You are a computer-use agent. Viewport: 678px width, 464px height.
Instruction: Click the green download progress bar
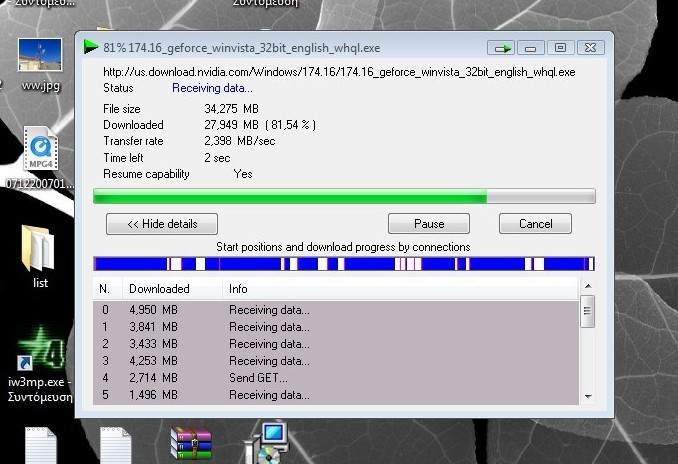(344, 196)
